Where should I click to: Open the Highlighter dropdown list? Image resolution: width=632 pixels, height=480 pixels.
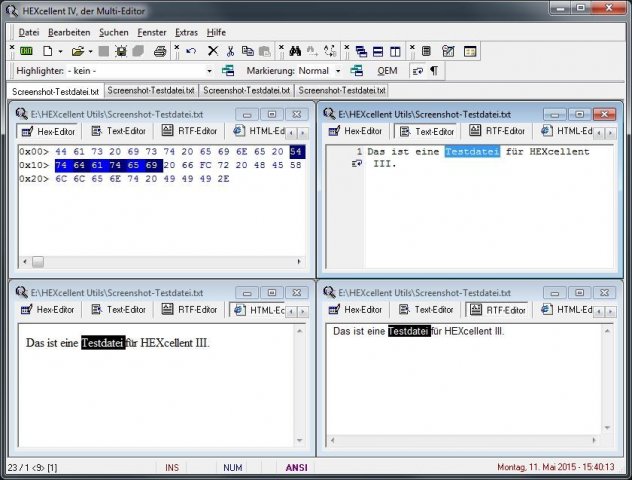tap(209, 71)
